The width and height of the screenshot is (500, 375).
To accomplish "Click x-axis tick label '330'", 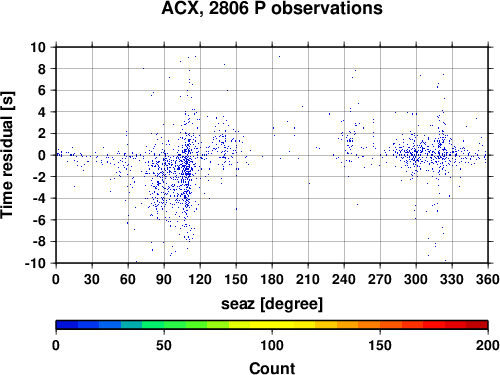I will point(452,279).
